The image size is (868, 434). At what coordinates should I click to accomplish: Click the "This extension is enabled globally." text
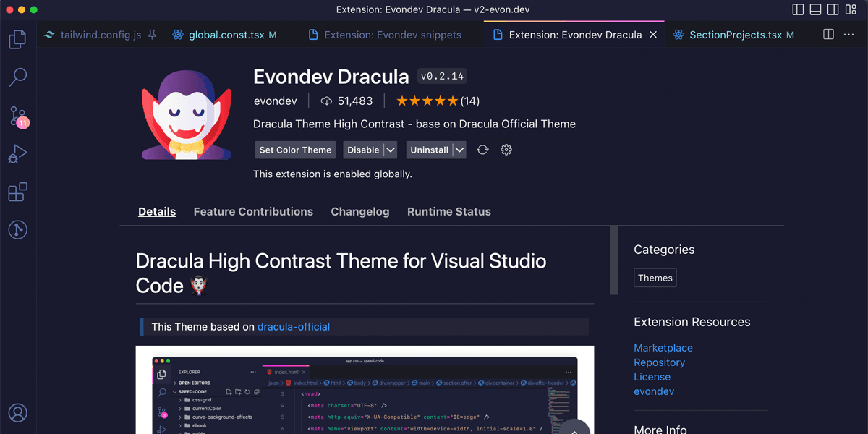[x=333, y=174]
